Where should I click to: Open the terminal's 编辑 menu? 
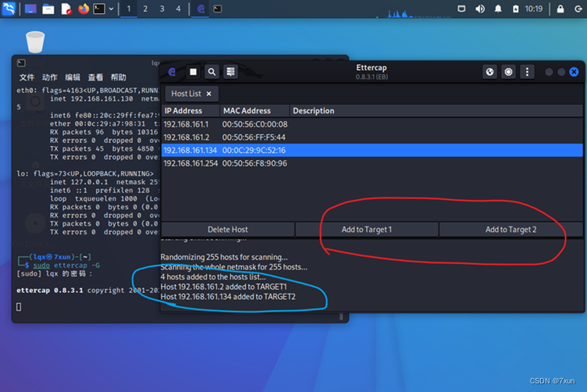point(73,77)
